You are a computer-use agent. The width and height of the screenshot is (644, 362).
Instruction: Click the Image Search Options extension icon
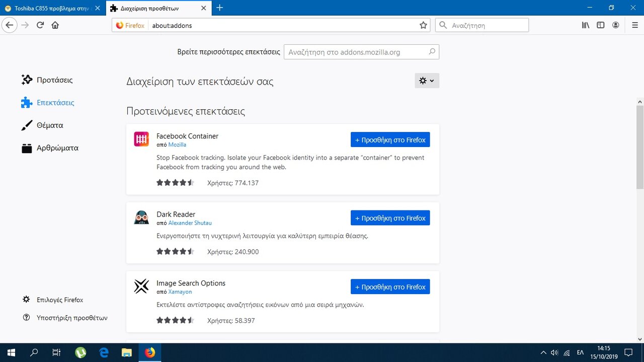[x=141, y=286]
